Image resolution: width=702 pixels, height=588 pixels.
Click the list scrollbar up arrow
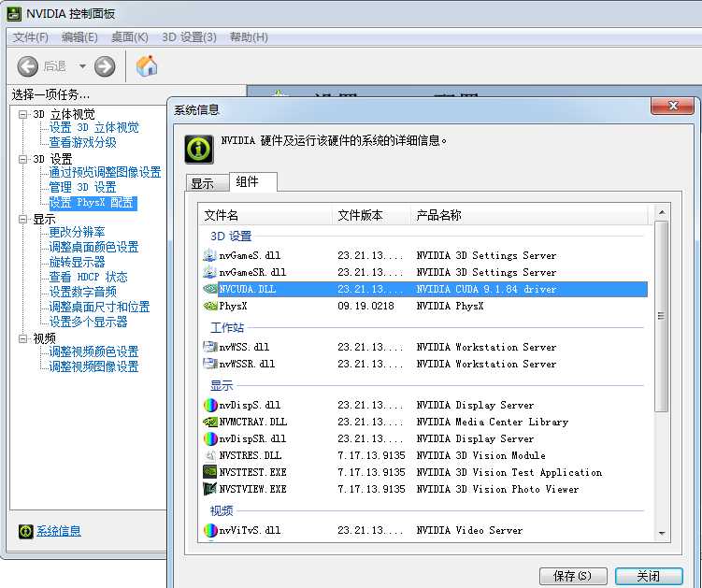point(662,212)
